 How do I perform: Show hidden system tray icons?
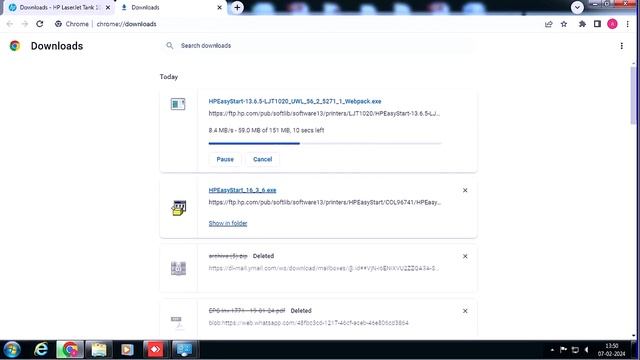click(x=552, y=350)
